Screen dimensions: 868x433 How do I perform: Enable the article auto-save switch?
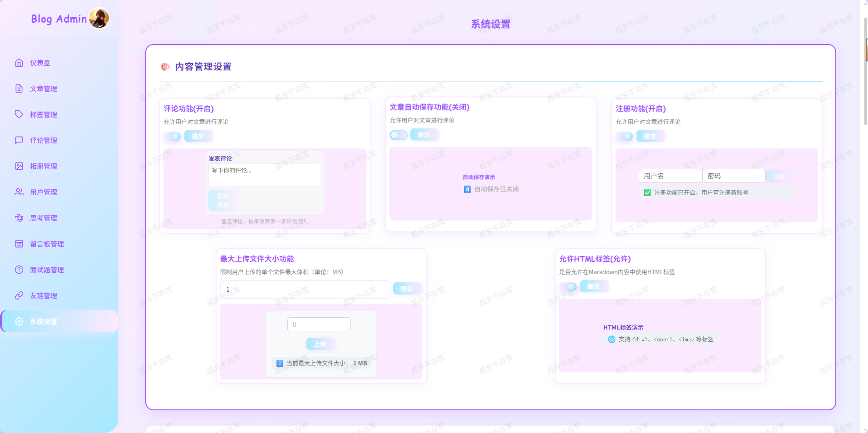coord(399,135)
